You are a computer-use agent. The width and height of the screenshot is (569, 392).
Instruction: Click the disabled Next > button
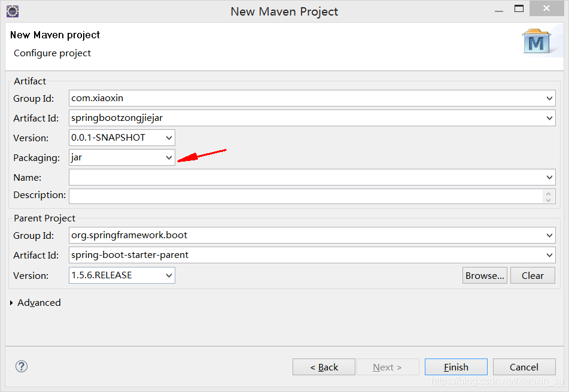pyautogui.click(x=388, y=367)
